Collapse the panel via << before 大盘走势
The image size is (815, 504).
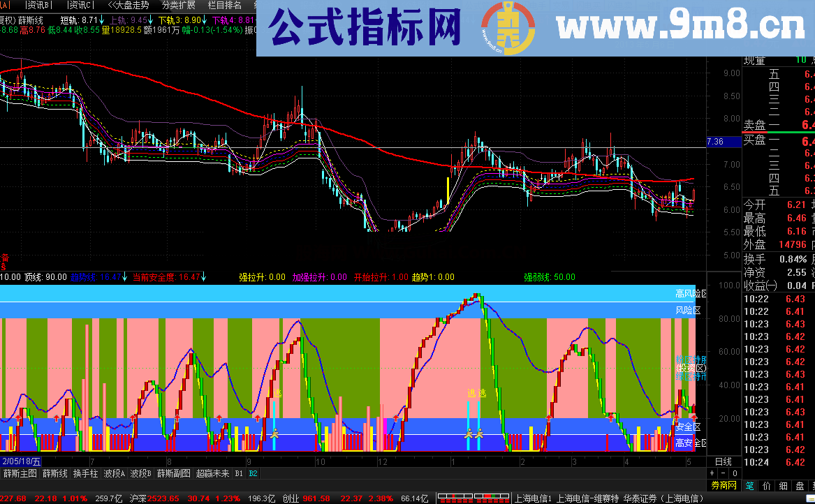[x=112, y=5]
